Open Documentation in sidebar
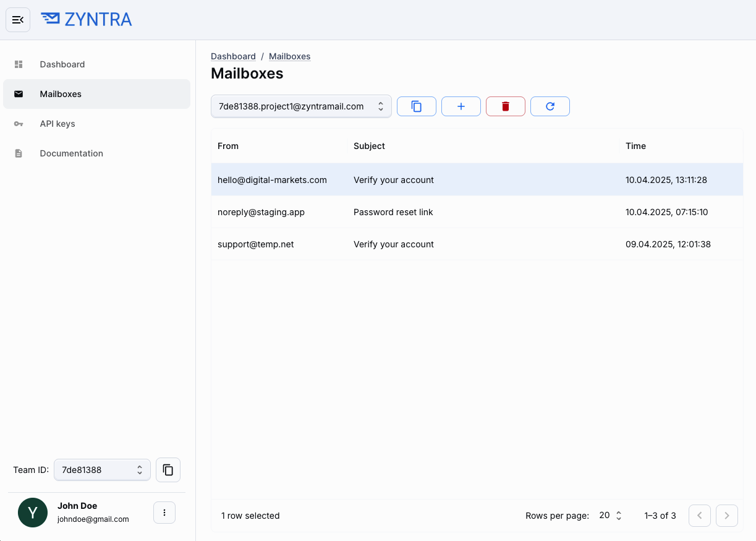This screenshot has width=756, height=541. (71, 153)
